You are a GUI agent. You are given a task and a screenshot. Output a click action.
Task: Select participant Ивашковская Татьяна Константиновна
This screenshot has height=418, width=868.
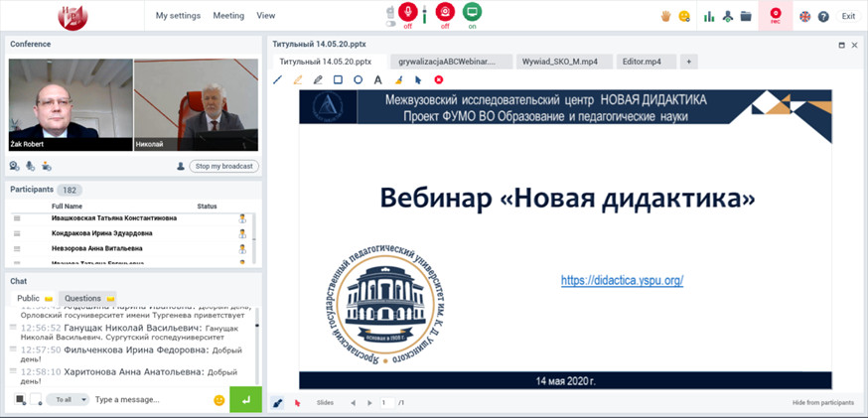tap(114, 218)
